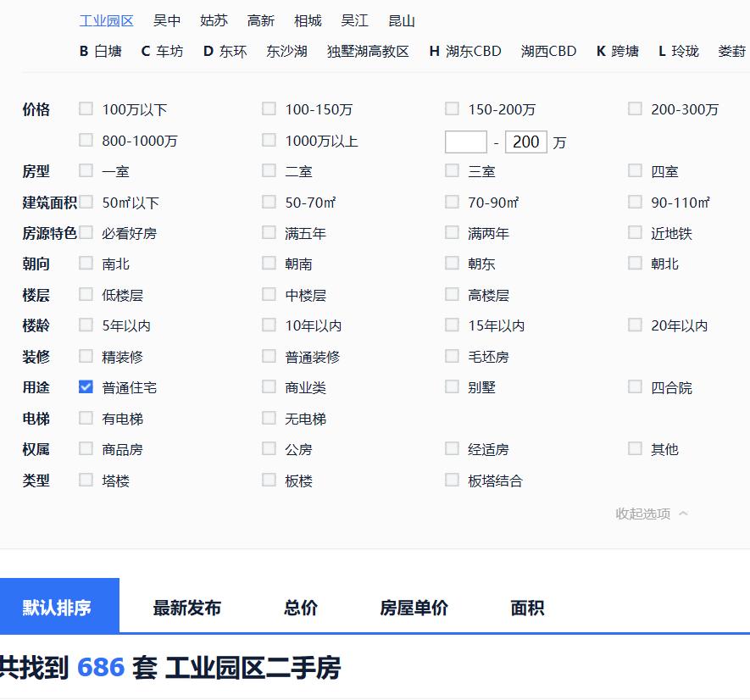Check the 50㎡以下 area filter
The image size is (750, 700).
coord(86,202)
